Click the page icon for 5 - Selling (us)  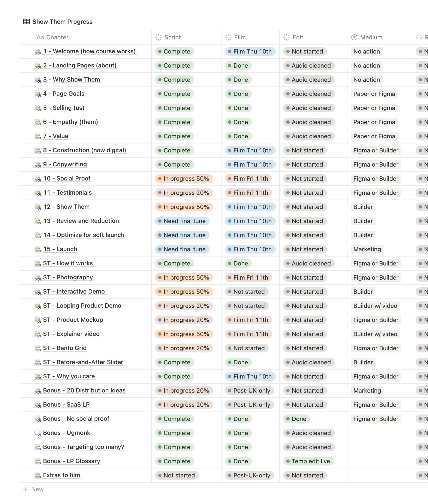click(x=37, y=108)
